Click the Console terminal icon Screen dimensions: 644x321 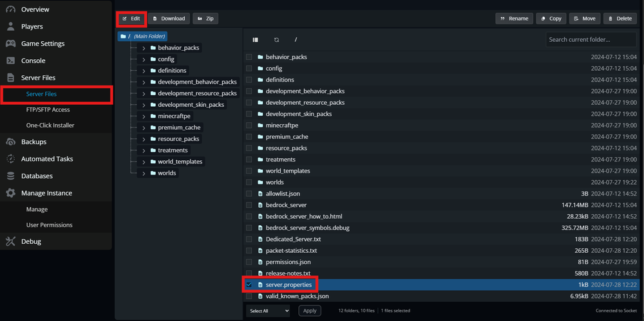10,61
